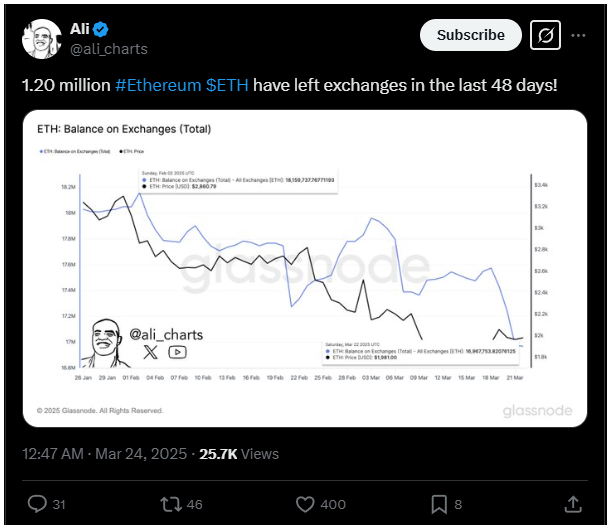Click the blue verified badge

pyautogui.click(x=101, y=29)
